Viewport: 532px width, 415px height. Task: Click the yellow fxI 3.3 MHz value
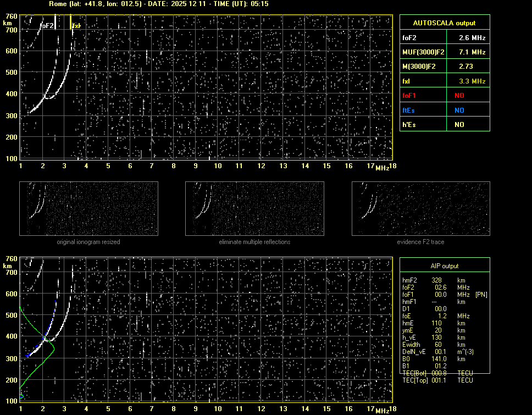[472, 81]
